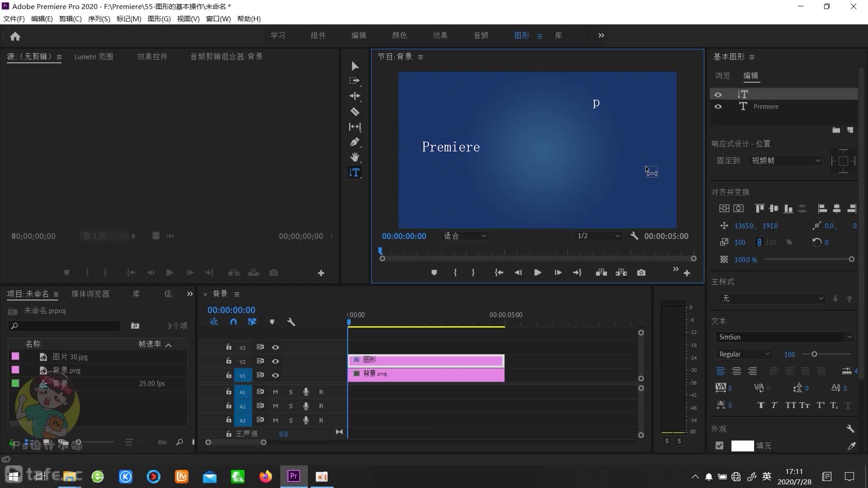
Task: Open playback resolution dropdown 1/2
Action: point(598,236)
